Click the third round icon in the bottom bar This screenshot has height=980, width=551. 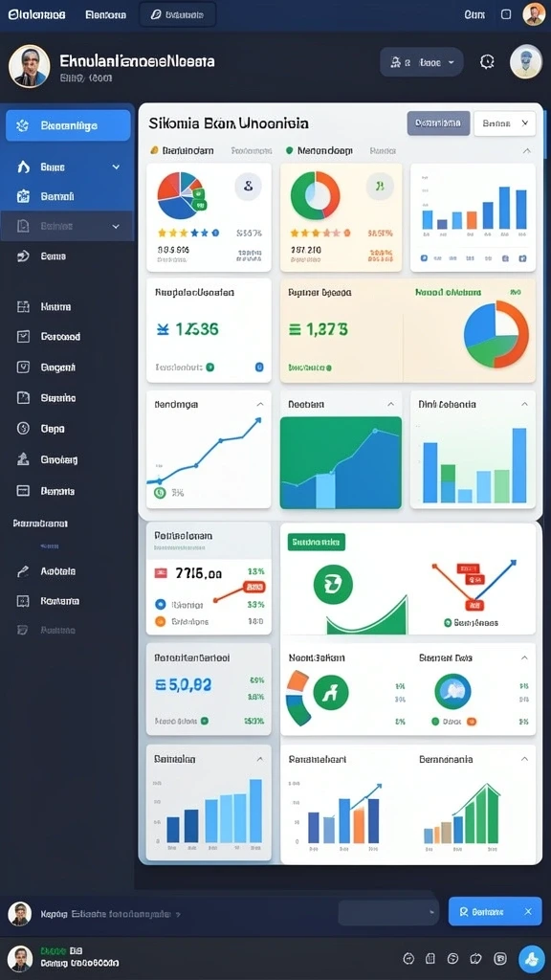coord(453,958)
